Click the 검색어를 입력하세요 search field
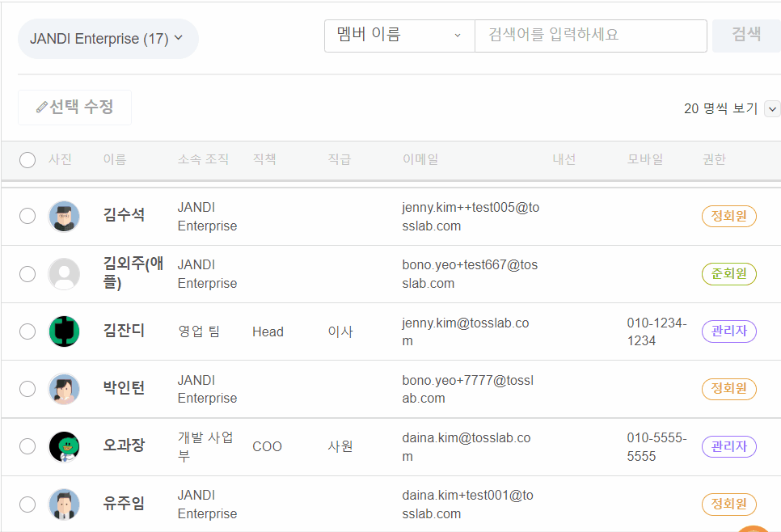781x532 pixels. tap(590, 36)
